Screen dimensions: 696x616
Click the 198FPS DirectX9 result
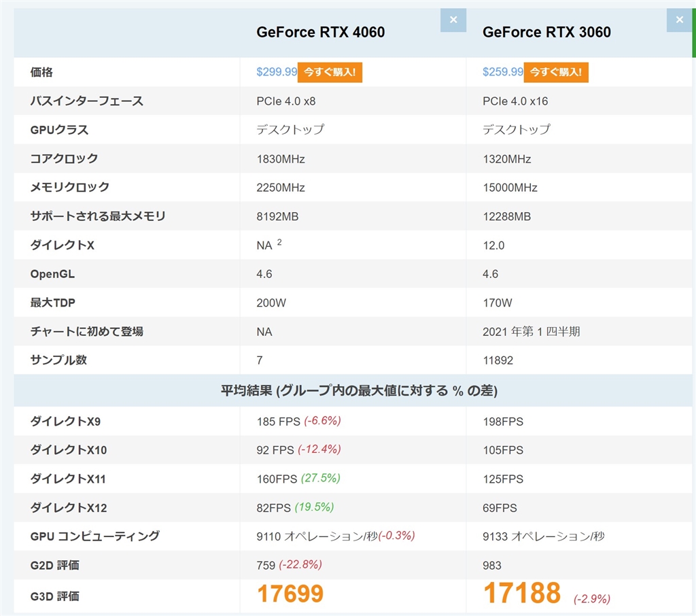(x=503, y=422)
